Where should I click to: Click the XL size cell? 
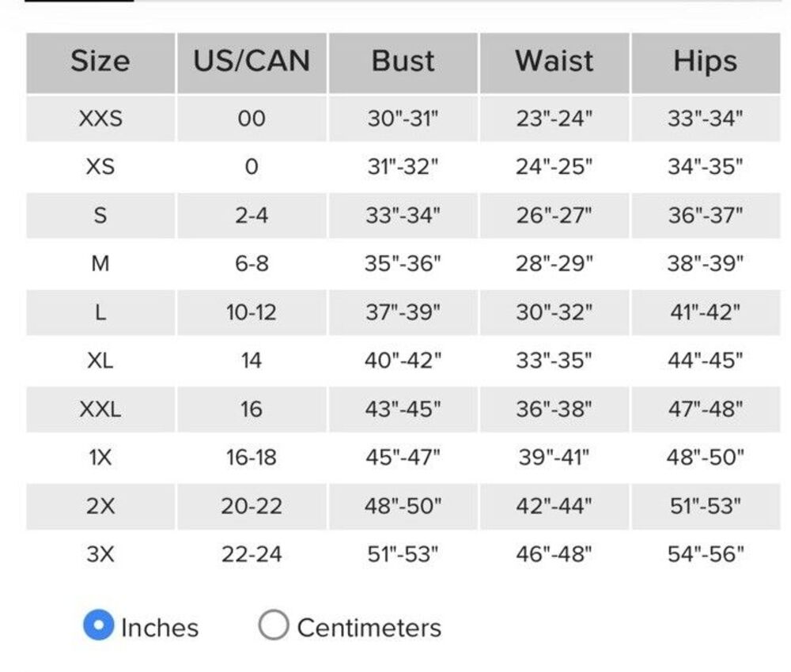[100, 361]
